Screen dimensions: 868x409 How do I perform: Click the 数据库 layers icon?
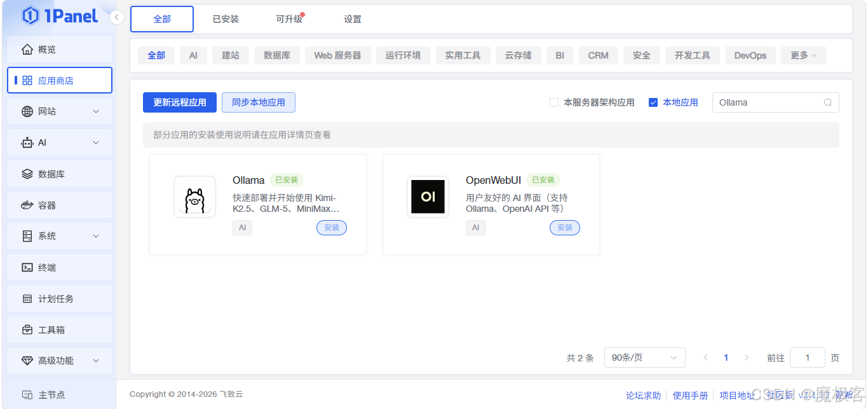(27, 174)
